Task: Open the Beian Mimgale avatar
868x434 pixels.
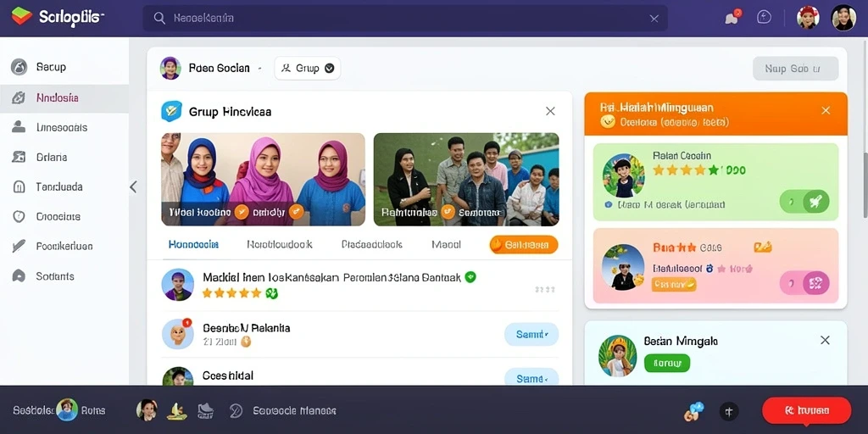Action: click(x=618, y=356)
